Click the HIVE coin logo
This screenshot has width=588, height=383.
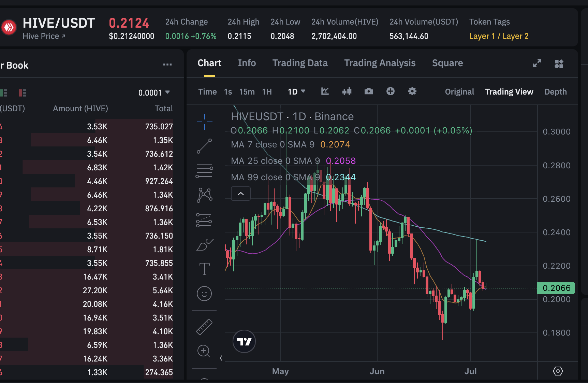point(9,27)
